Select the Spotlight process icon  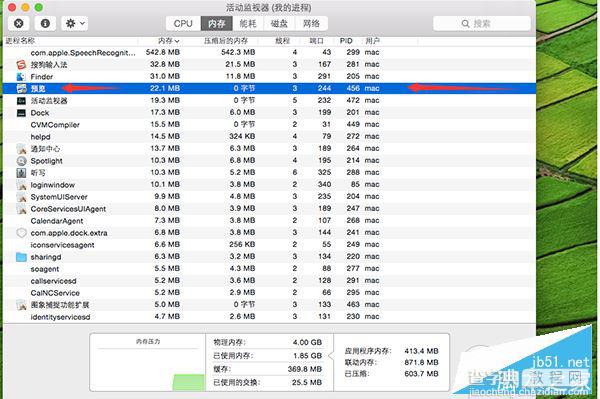tap(21, 161)
